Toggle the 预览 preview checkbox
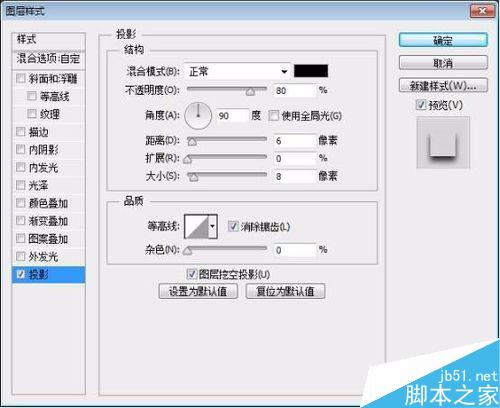This screenshot has width=500, height=408. (421, 105)
